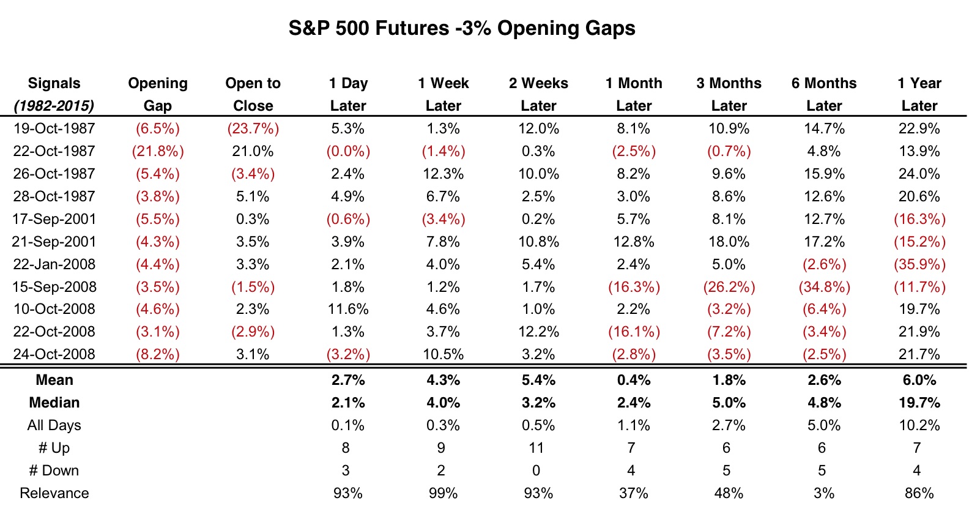Select the 'Mean' row label
Screen dimensions: 980x525
point(54,380)
